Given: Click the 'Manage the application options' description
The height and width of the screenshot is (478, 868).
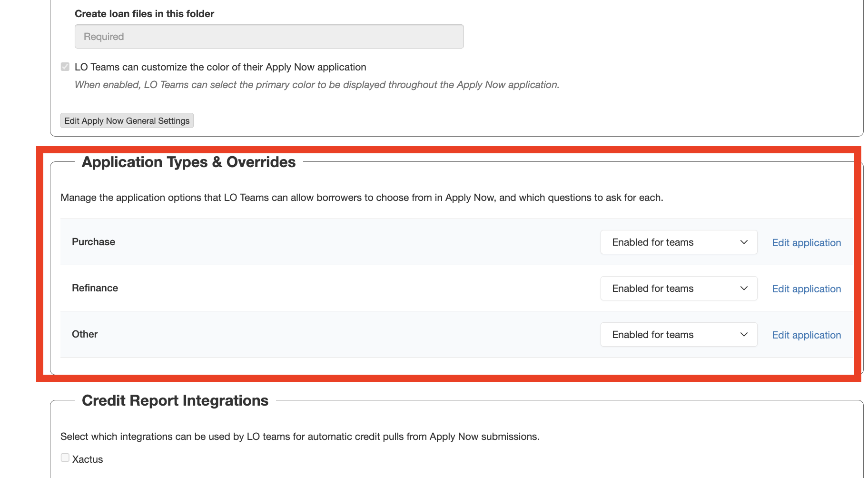Looking at the screenshot, I should click(x=362, y=198).
